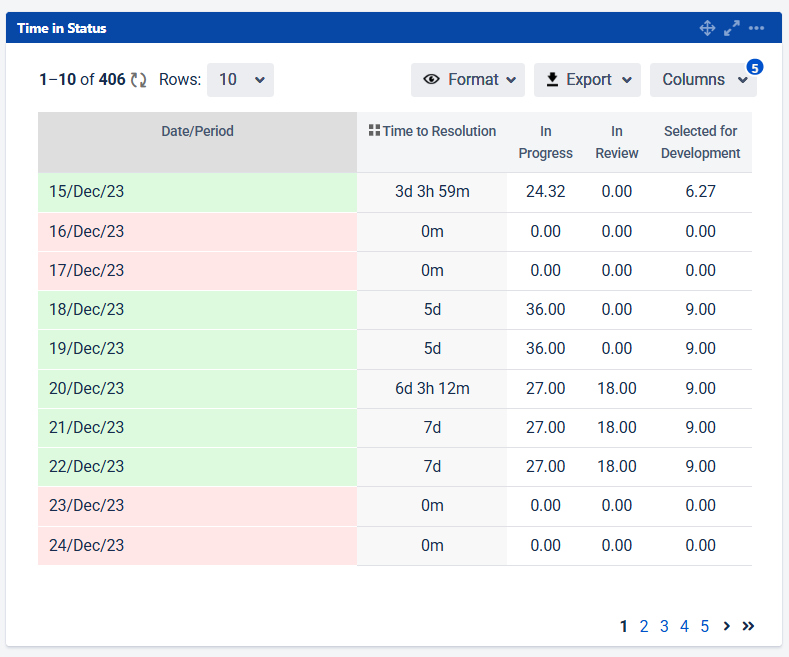Click the refresh icon next to 406

pyautogui.click(x=139, y=80)
